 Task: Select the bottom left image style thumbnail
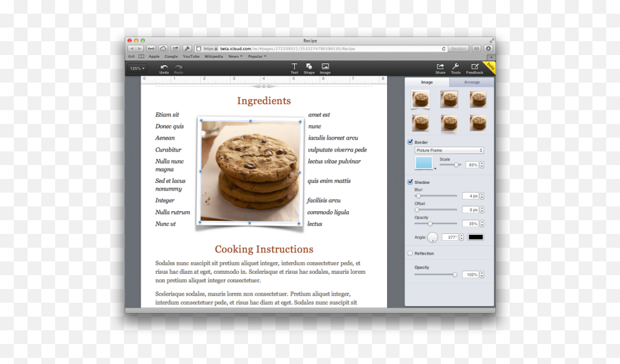(x=420, y=122)
